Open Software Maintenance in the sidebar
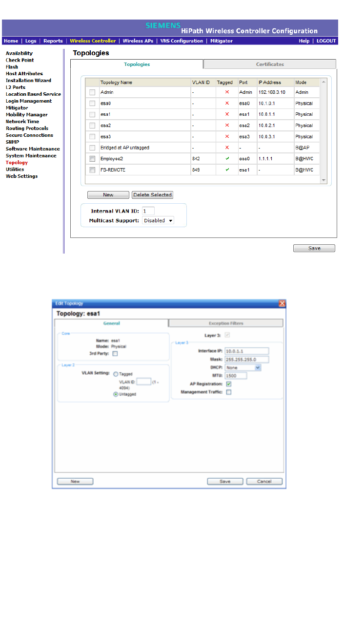Screen dimensions: 364x642 pos(33,149)
